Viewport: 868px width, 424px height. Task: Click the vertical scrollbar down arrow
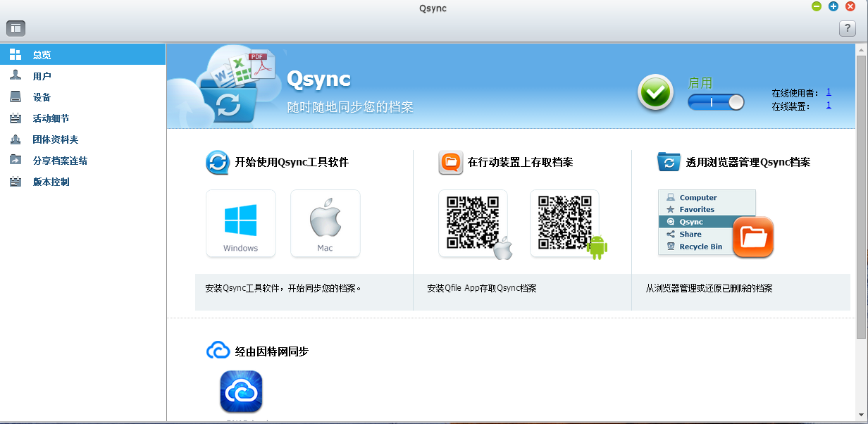(861, 416)
